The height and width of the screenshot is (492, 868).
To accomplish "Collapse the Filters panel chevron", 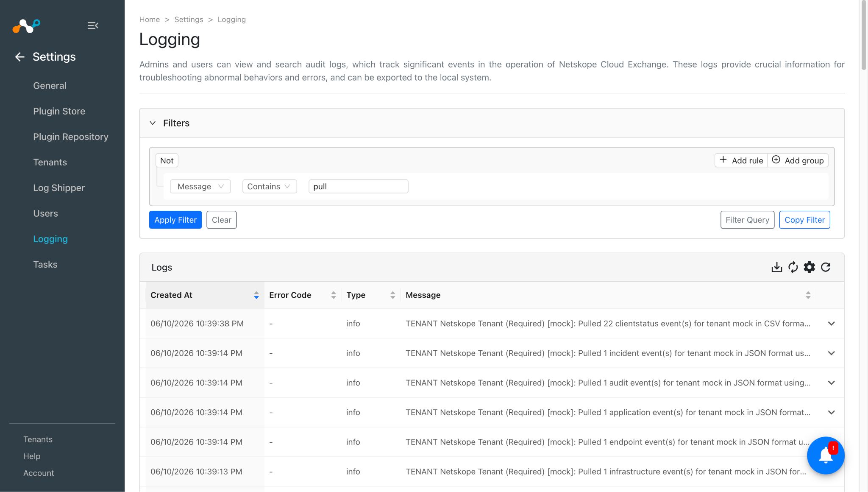I will point(153,123).
